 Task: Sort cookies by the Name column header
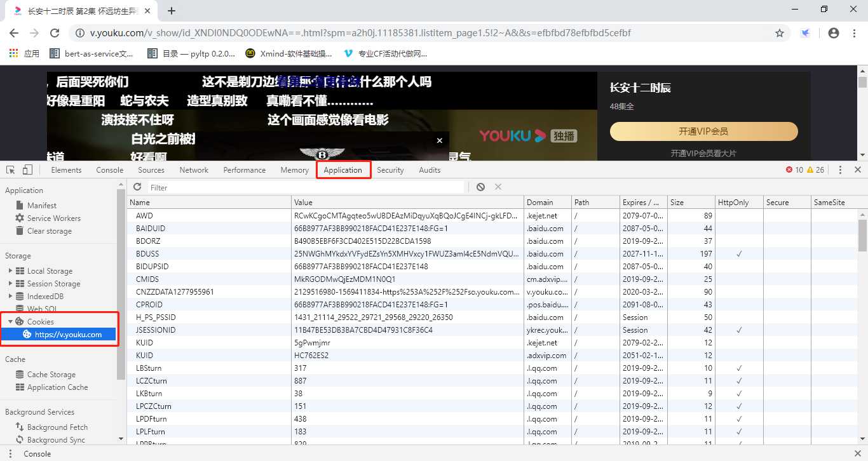coord(210,203)
